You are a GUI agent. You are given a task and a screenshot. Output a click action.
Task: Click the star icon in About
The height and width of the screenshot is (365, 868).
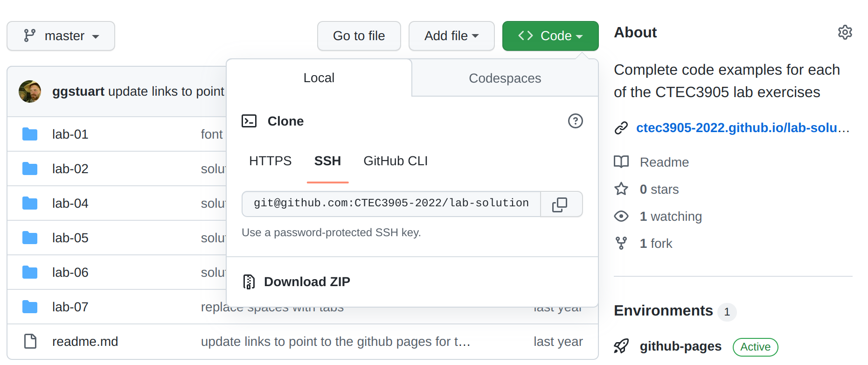coord(621,189)
